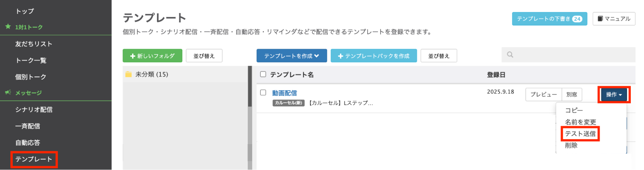Click the megaphone icon beside メッセージ

click(x=8, y=92)
